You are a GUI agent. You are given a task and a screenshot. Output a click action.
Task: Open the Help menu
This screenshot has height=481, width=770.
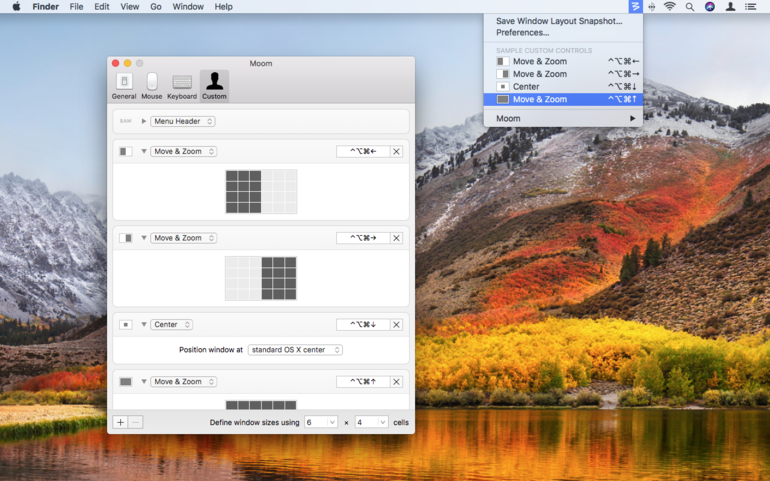pos(223,6)
